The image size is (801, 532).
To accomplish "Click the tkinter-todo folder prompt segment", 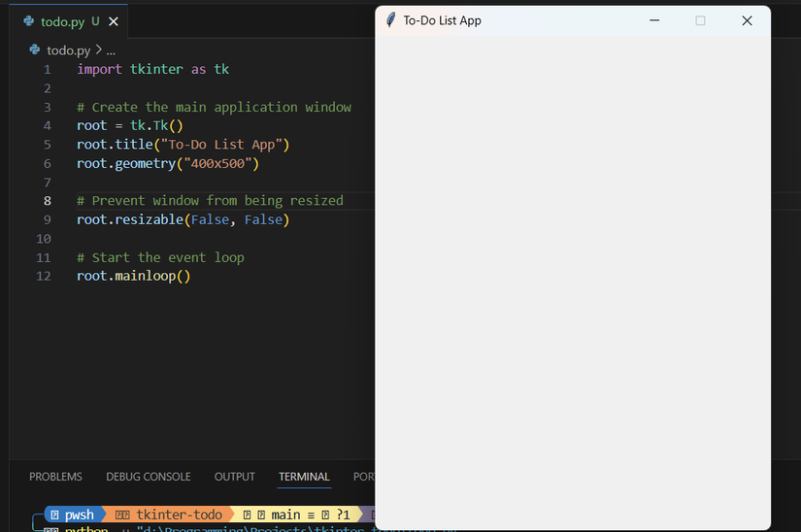I will point(169,515).
